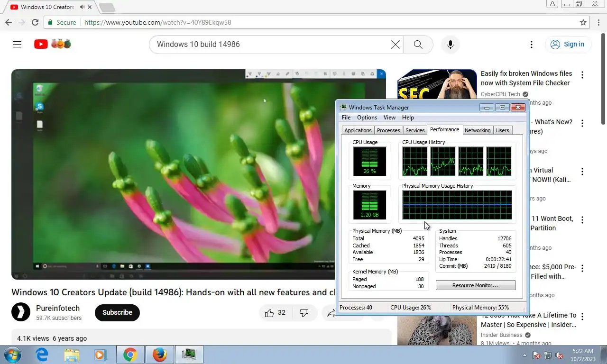Click the Memory 2.20 GB meter
Viewport: 607px width, 364px height.
(x=369, y=205)
